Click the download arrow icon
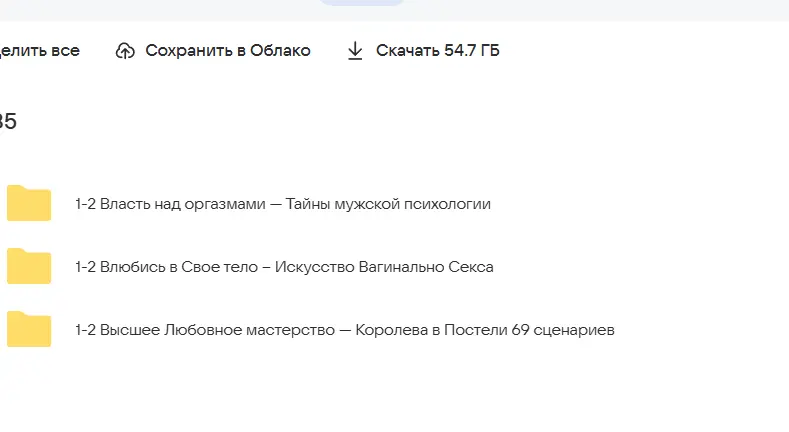This screenshot has height=432, width=789. pos(355,51)
